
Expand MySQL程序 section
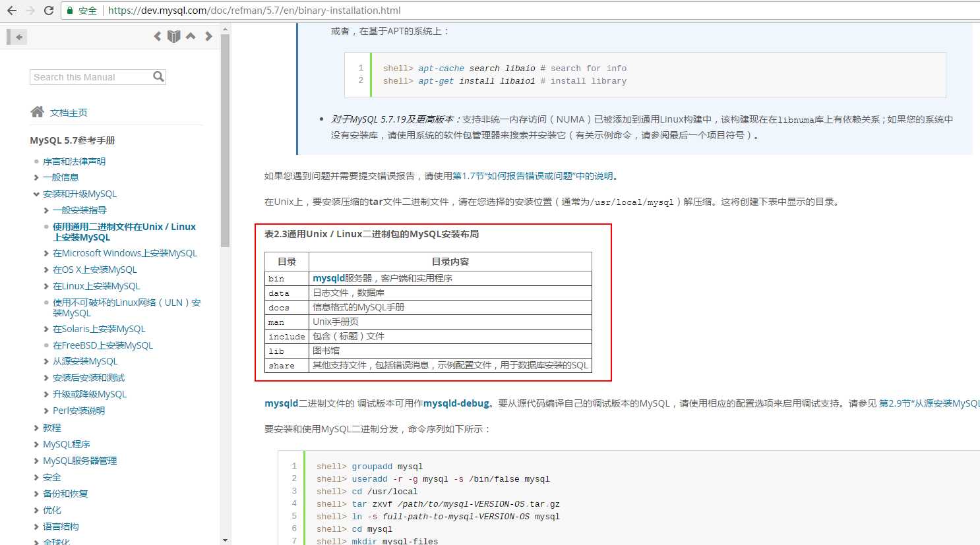click(x=36, y=444)
